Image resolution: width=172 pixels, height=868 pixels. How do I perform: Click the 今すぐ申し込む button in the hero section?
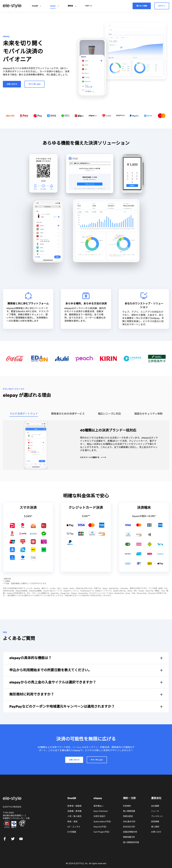(x=34, y=84)
